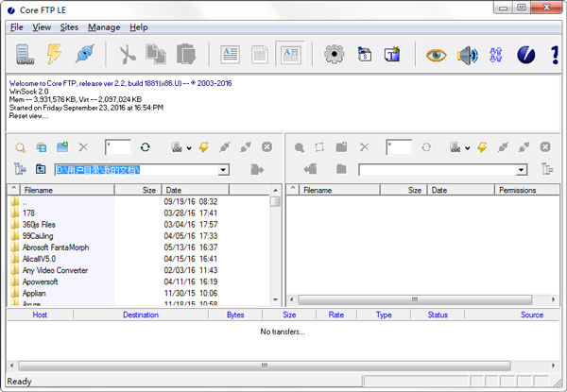567x392 pixels.
Task: Click the local pane search magnifier icon
Action: click(21, 147)
